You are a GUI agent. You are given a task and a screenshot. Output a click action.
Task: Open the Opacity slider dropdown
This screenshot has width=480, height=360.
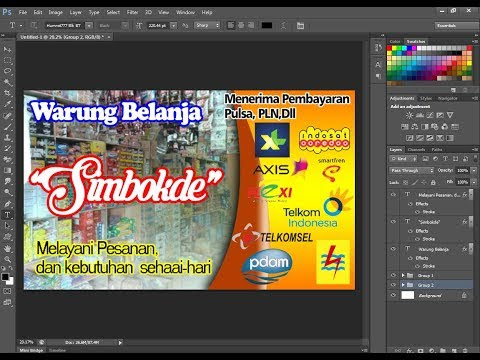(x=474, y=170)
